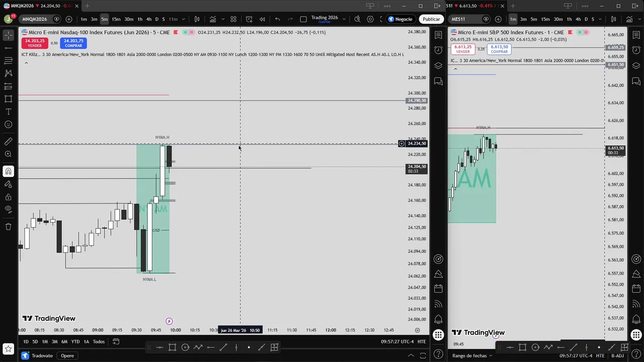Create an alert from the top toolbar
The image size is (644, 362).
pos(249,19)
